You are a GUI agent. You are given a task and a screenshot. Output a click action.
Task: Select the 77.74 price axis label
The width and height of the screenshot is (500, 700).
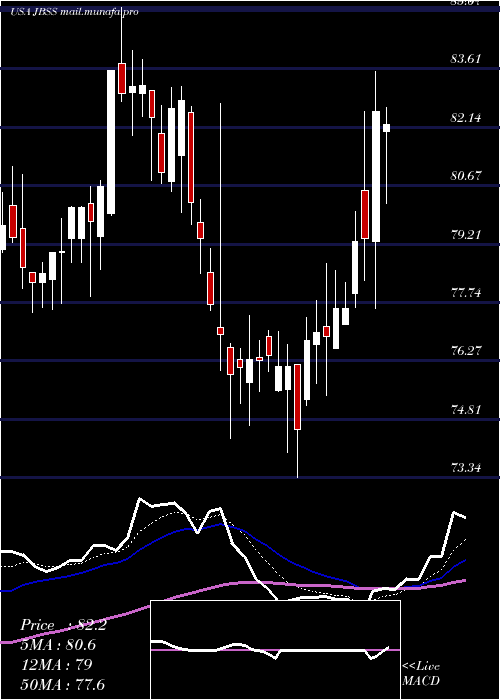[466, 293]
